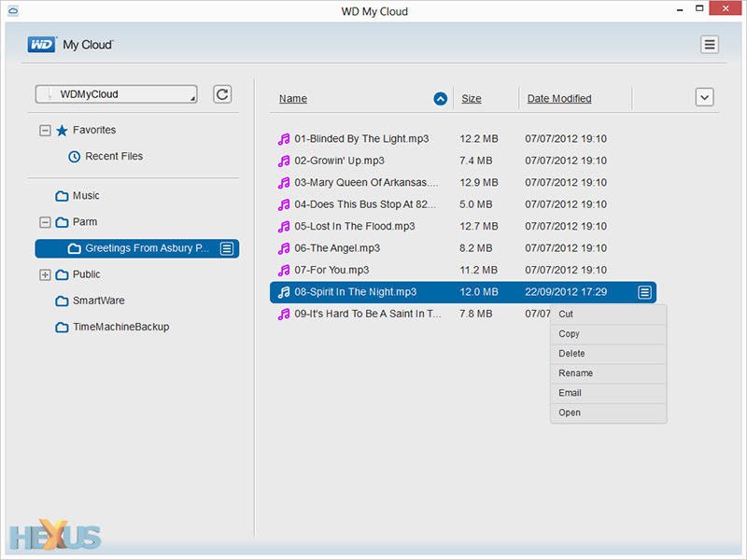Click the 11.2 MB size cell
747x560 pixels.
[x=478, y=271]
